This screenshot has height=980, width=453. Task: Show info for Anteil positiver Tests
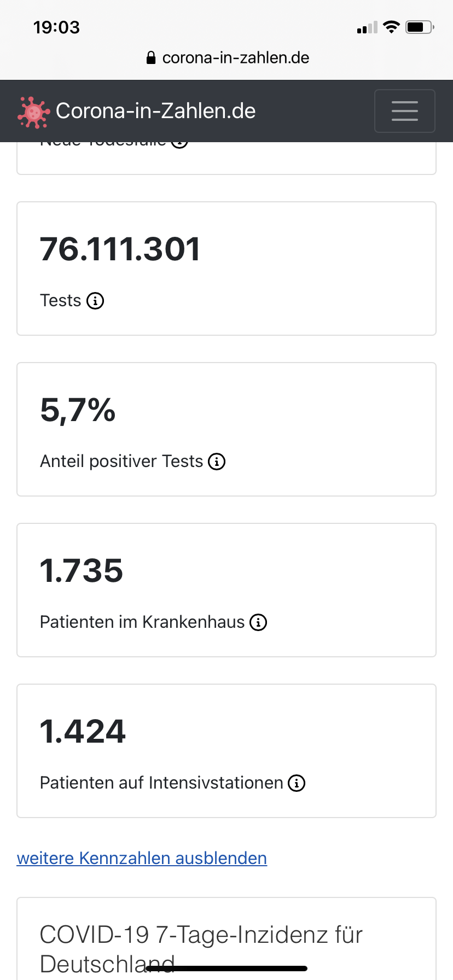tap(217, 462)
